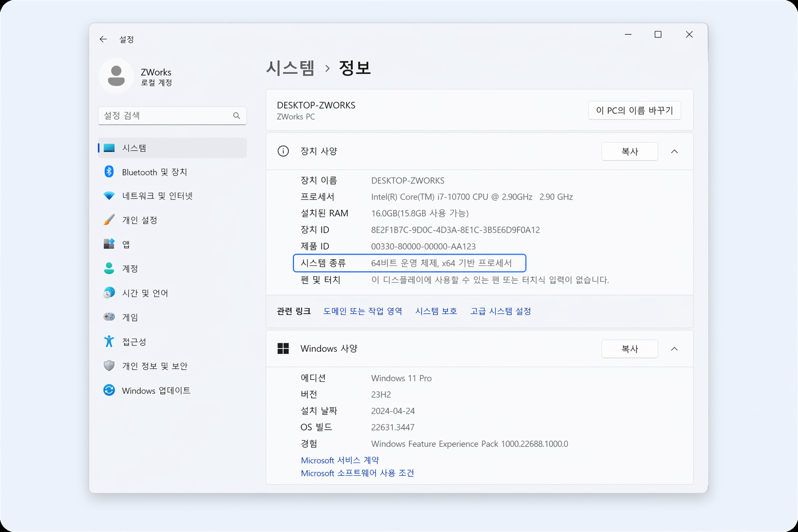Maximize the 설정 window

click(x=658, y=34)
